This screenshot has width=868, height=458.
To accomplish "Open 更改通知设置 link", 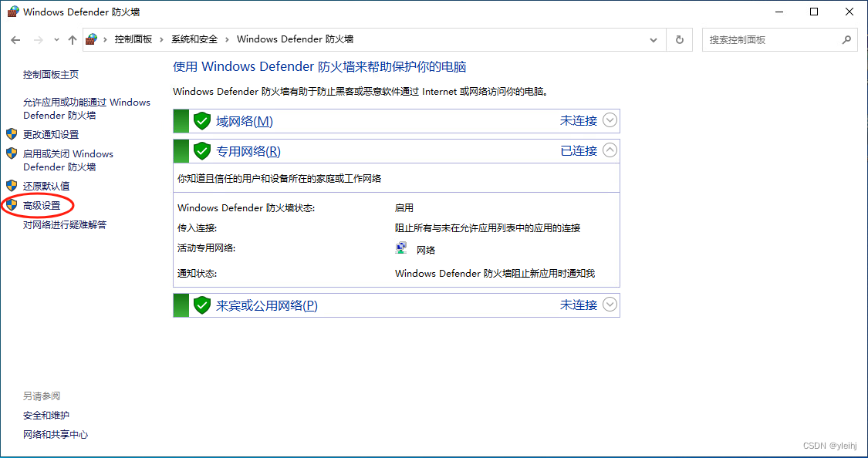I will pos(51,134).
